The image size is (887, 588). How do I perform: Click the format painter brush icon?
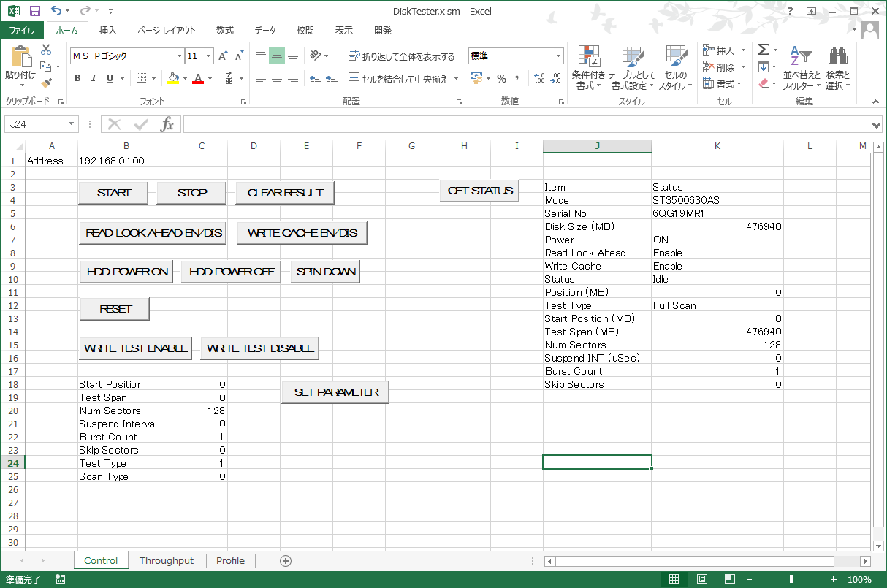click(x=47, y=83)
